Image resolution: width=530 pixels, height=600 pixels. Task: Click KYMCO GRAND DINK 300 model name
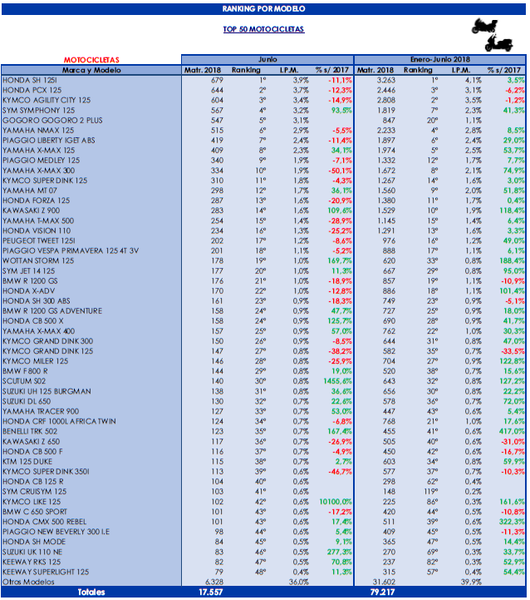click(48, 341)
